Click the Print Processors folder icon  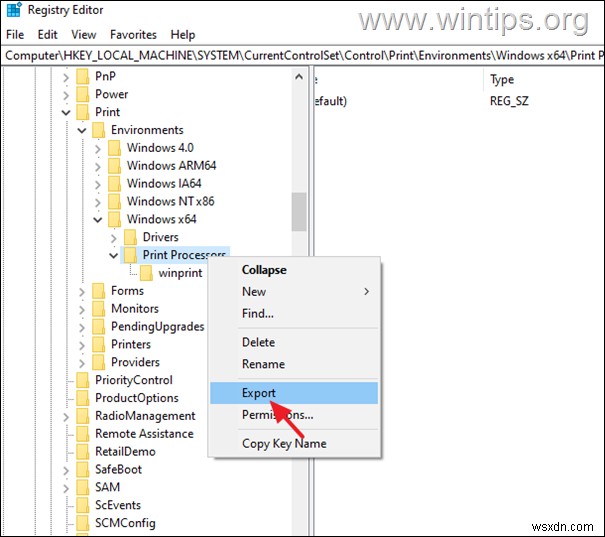click(130, 255)
